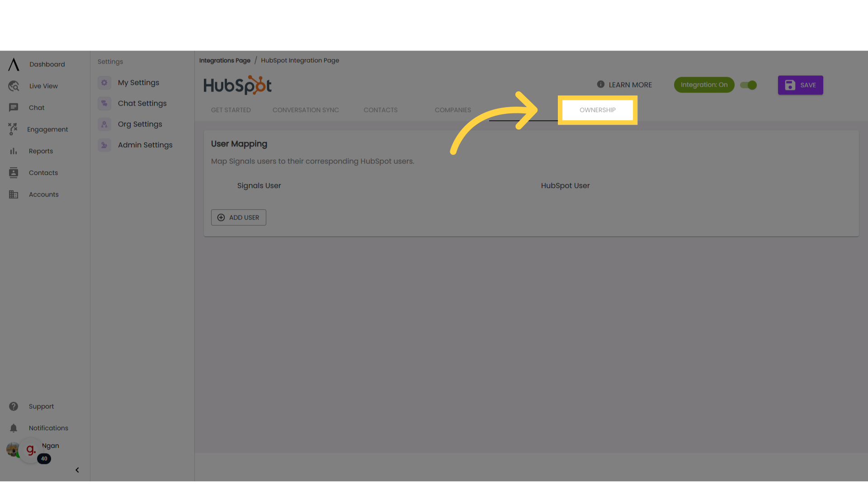Click Contacts icon in sidebar

pos(13,172)
